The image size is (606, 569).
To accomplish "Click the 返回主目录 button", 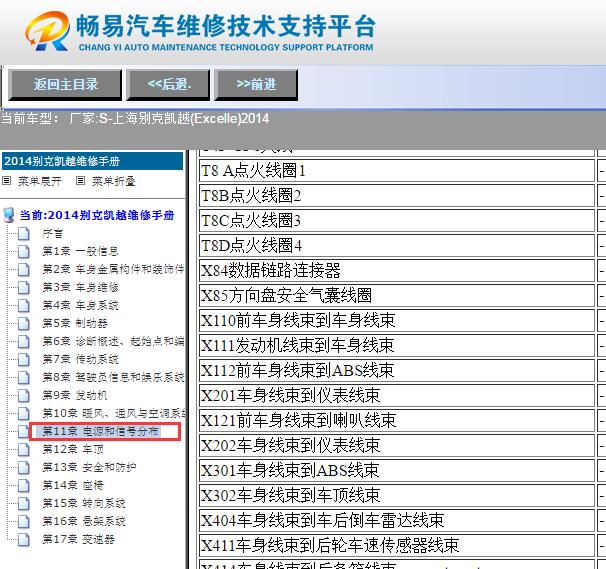I will tap(65, 84).
